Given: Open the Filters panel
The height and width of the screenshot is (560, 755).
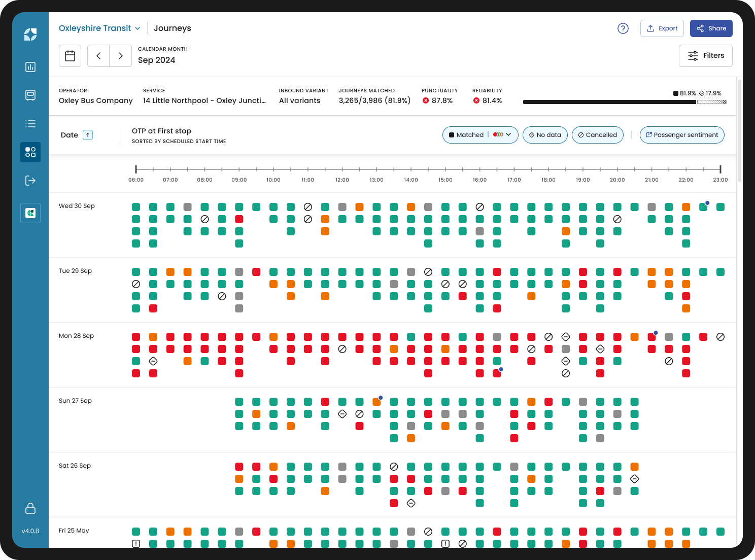Looking at the screenshot, I should click(x=706, y=56).
